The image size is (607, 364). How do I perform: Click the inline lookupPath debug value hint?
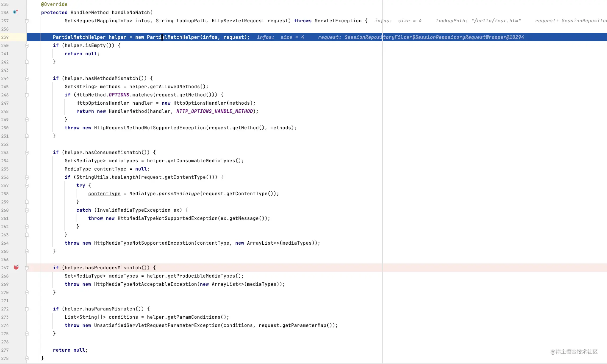478,21
